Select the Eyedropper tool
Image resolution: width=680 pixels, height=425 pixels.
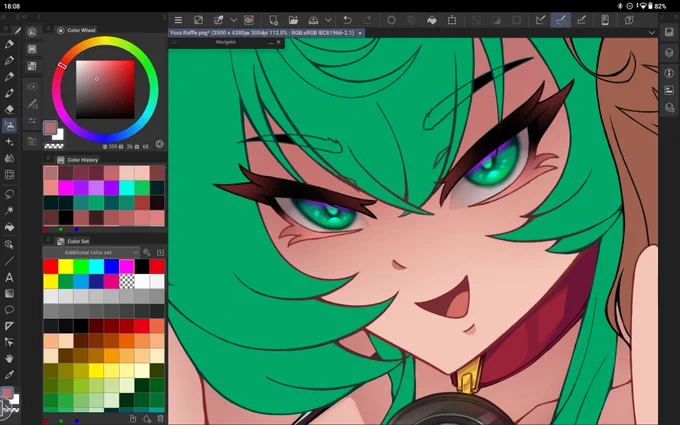tap(9, 375)
